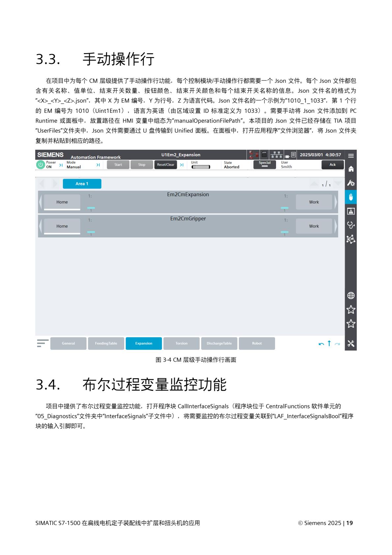
Task: Click the globe language icon
Action: 351,295
